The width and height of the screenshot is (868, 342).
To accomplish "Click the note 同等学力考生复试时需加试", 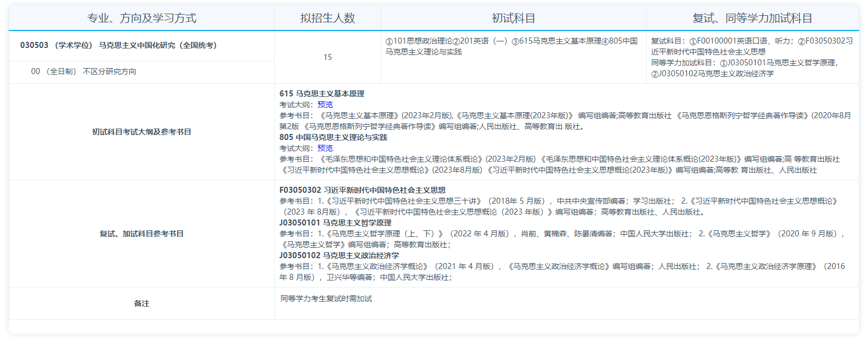I will [x=326, y=298].
